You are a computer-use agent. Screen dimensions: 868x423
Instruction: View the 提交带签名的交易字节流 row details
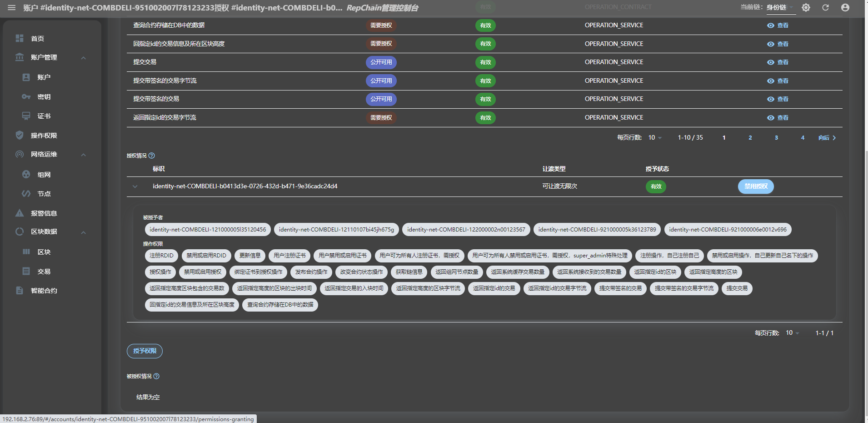point(778,81)
